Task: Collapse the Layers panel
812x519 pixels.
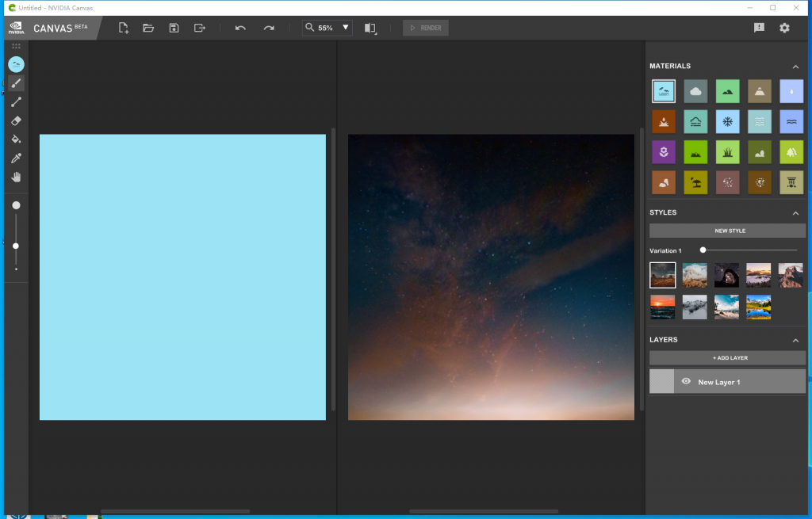Action: pyautogui.click(x=795, y=341)
